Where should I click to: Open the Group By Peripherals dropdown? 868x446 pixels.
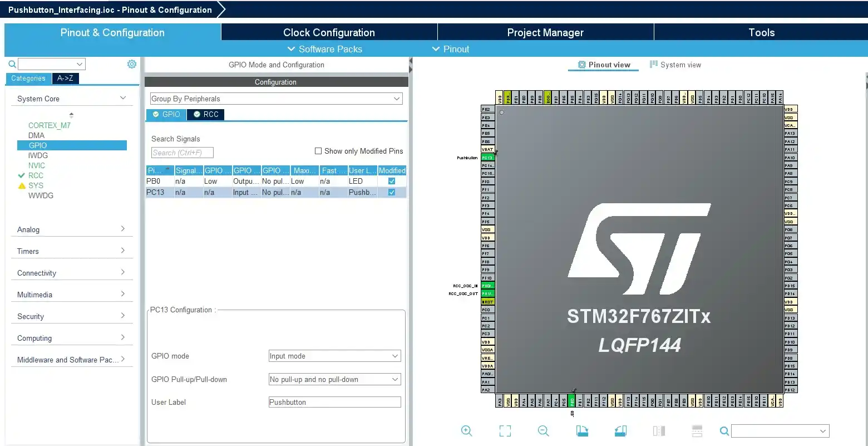click(x=276, y=99)
